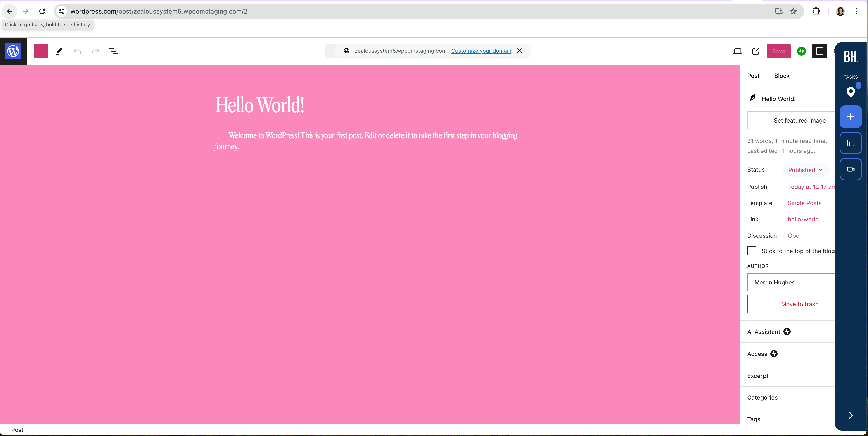Edit the hello-world link slug
This screenshot has width=868, height=436.
click(803, 219)
